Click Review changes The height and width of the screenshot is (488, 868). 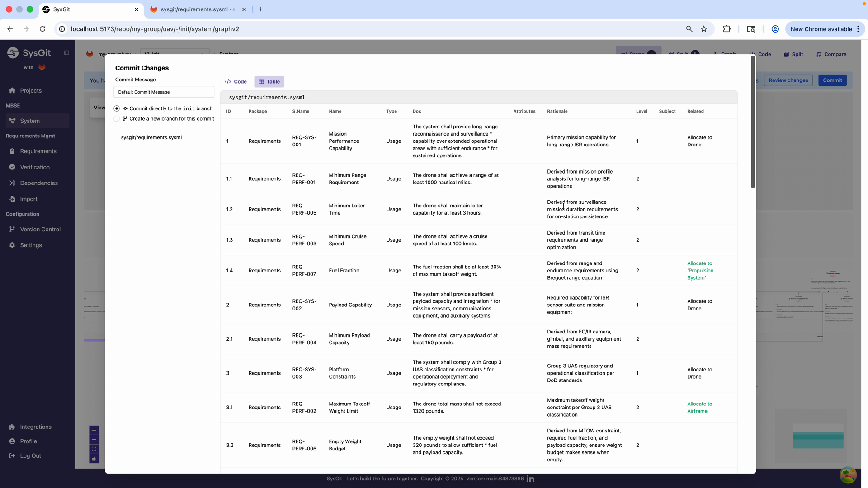pos(788,80)
